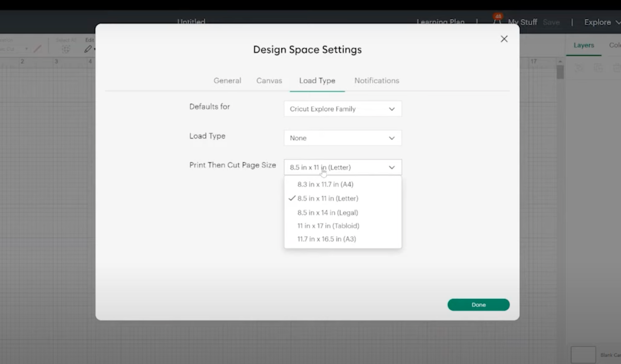Open the Notifications tab

[377, 81]
